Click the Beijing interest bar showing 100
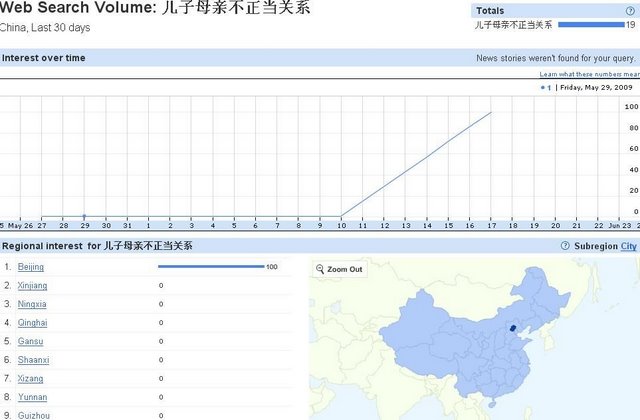 click(x=211, y=267)
